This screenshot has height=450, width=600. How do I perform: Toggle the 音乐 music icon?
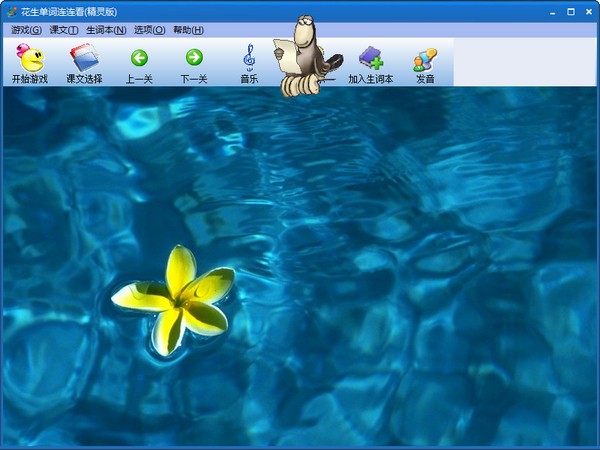click(x=249, y=62)
